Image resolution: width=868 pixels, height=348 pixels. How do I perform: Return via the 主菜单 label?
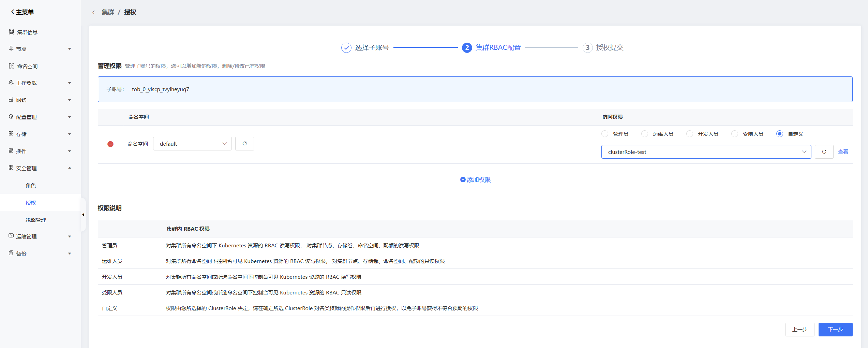click(25, 12)
